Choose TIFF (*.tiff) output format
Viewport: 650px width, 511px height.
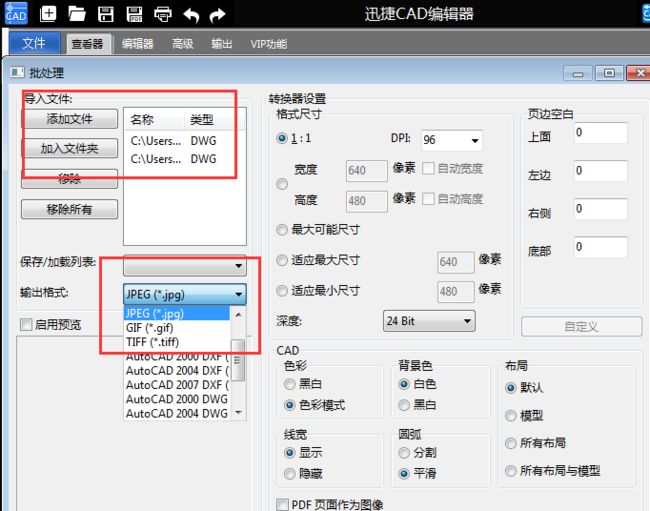pos(177,342)
